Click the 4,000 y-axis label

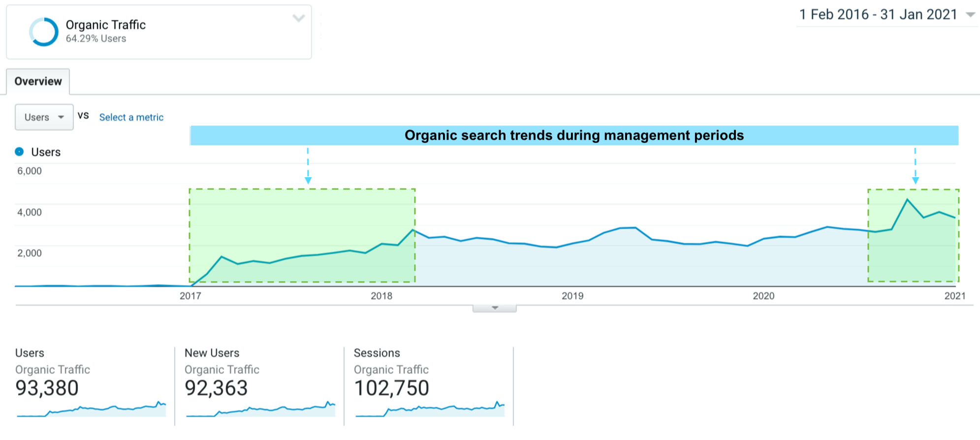point(30,212)
